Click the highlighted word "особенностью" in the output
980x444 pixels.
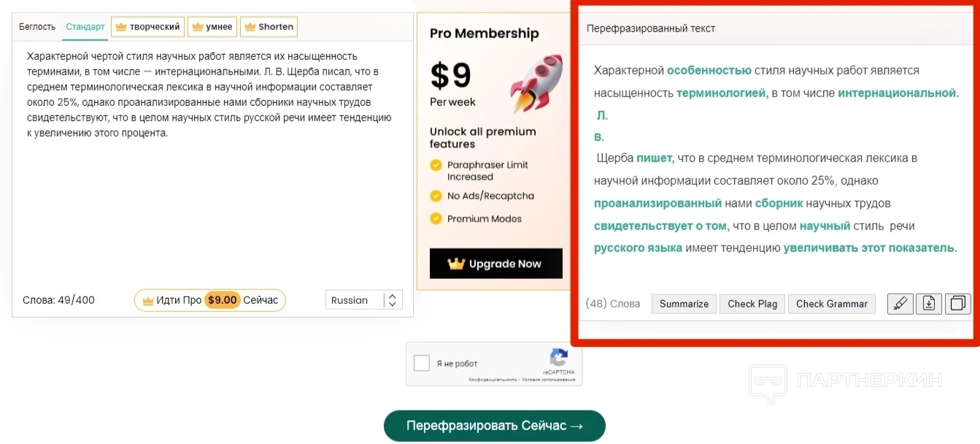tap(709, 71)
